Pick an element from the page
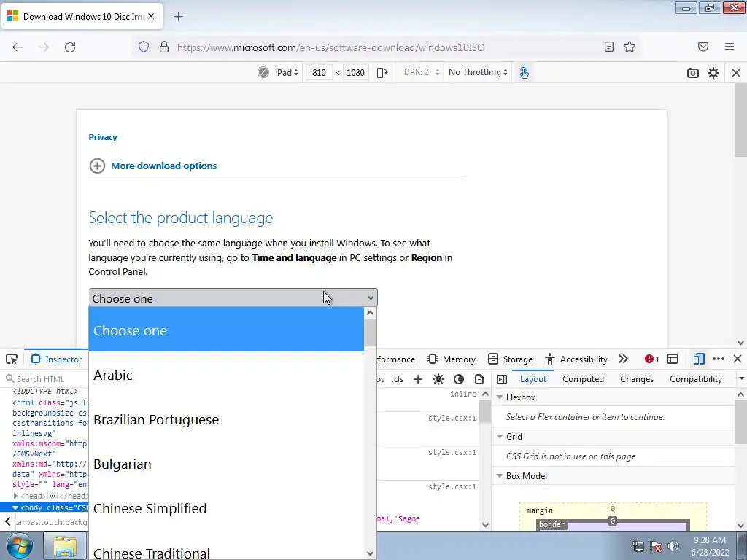This screenshot has width=747, height=560. 12,359
